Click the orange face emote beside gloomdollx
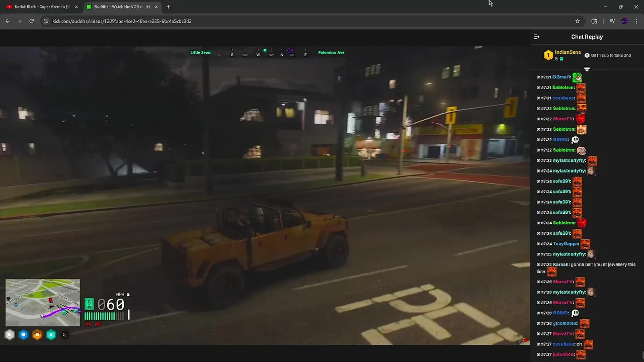This screenshot has width=644, height=362. 584,324
